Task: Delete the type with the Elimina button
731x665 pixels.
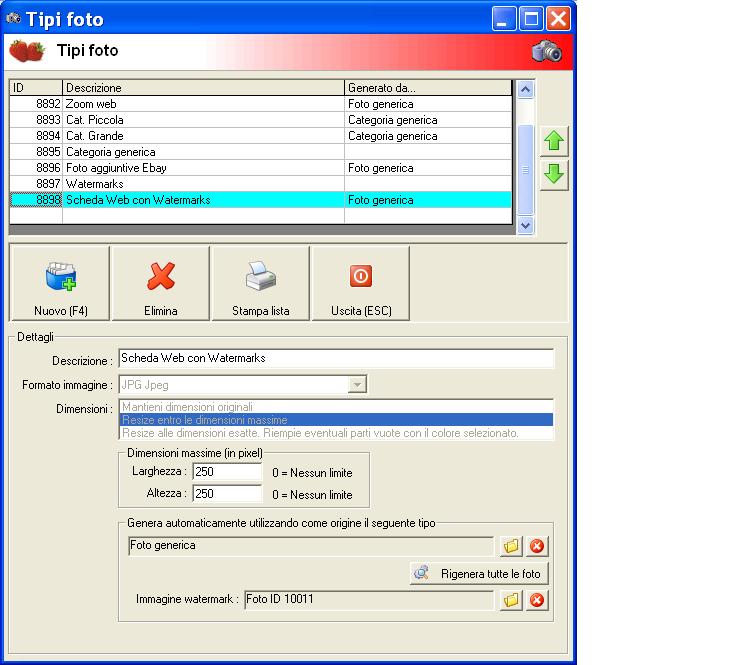Action: point(160,283)
